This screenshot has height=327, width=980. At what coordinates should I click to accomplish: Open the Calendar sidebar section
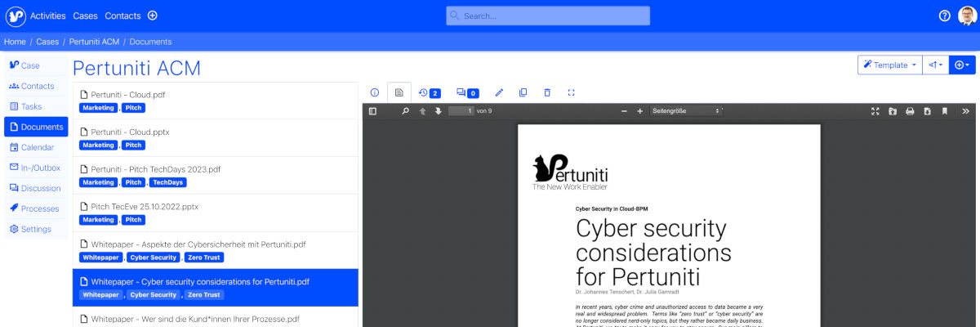pos(36,147)
